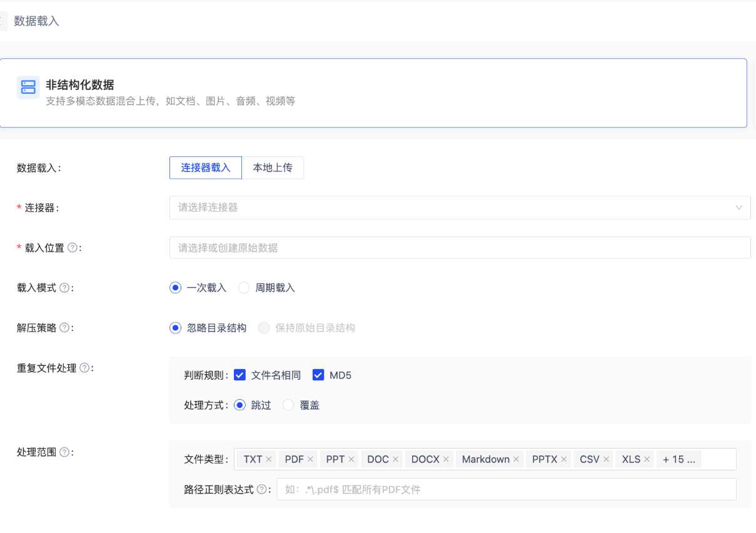The image size is (756, 533).
Task: Select 周期载入 radio option
Action: pyautogui.click(x=244, y=288)
